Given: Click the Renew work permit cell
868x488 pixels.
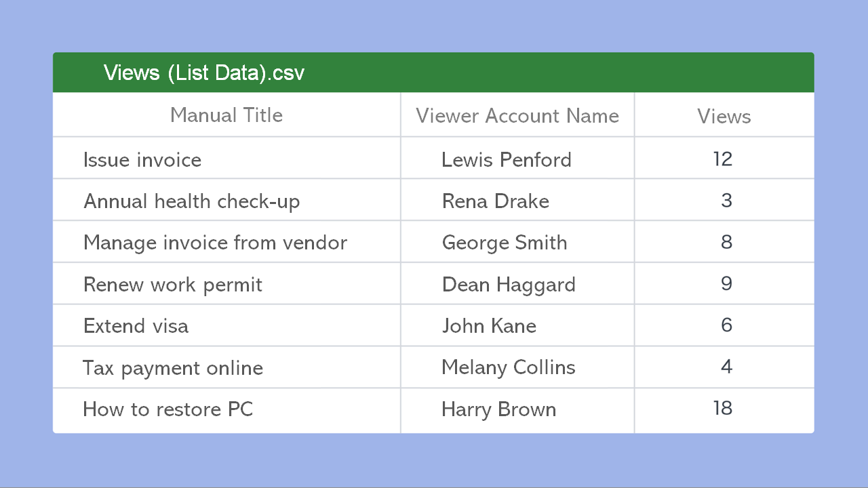Looking at the screenshot, I should tap(173, 285).
